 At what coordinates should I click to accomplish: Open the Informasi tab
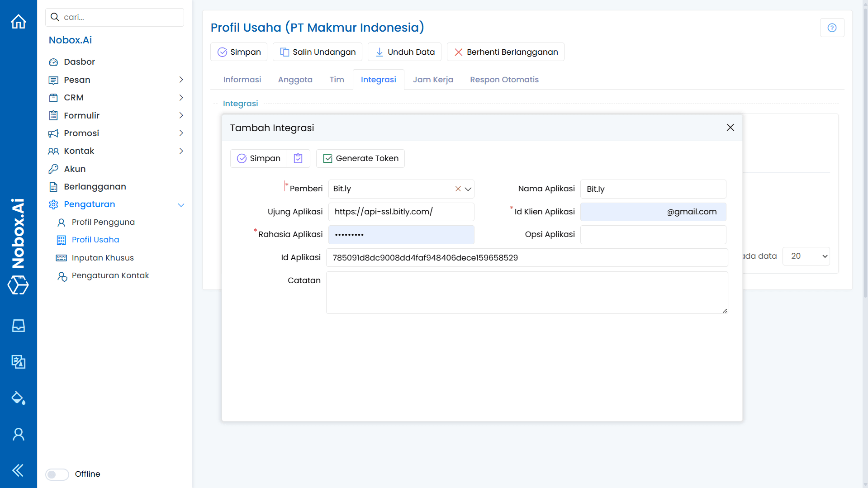[242, 79]
